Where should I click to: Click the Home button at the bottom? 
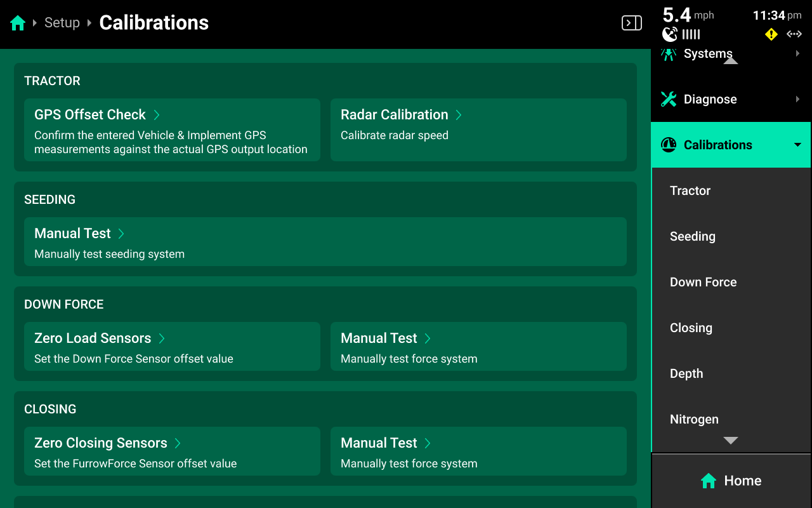pos(731,481)
